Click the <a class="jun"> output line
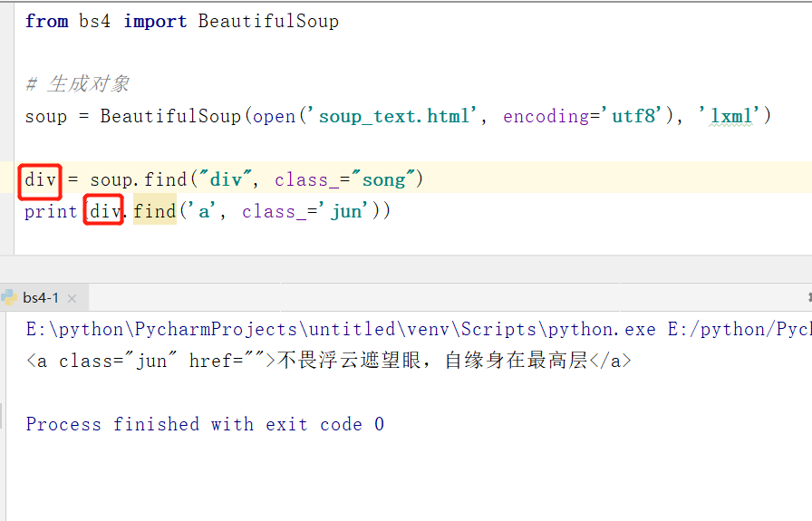 click(x=329, y=361)
